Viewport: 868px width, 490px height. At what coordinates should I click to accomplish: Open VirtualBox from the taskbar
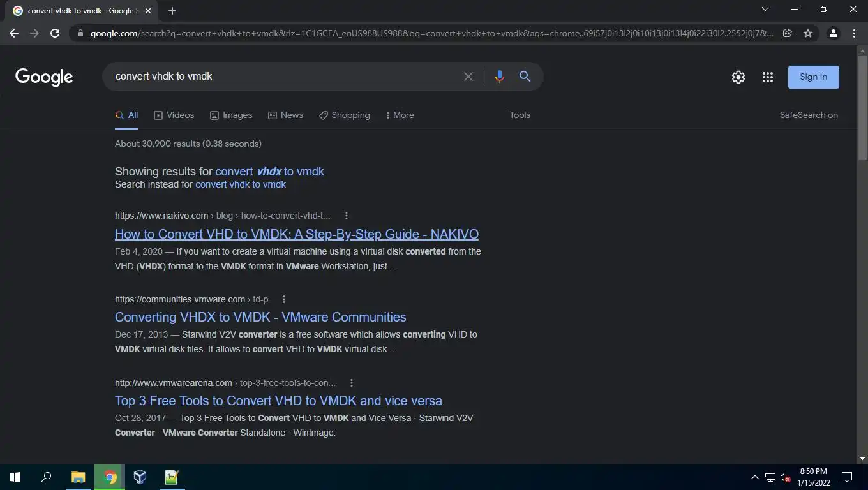click(x=140, y=477)
